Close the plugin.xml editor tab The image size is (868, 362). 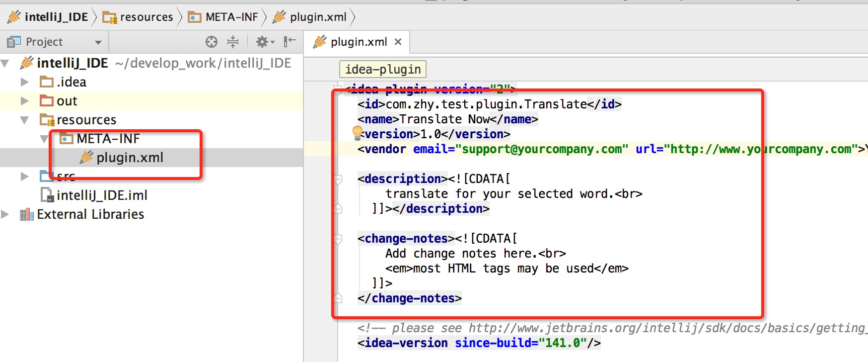tap(398, 42)
